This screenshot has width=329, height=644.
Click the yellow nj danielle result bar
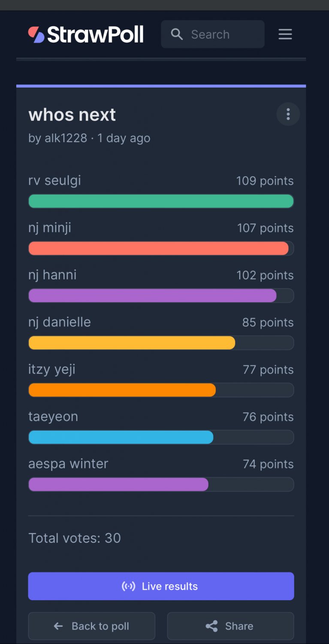[132, 343]
